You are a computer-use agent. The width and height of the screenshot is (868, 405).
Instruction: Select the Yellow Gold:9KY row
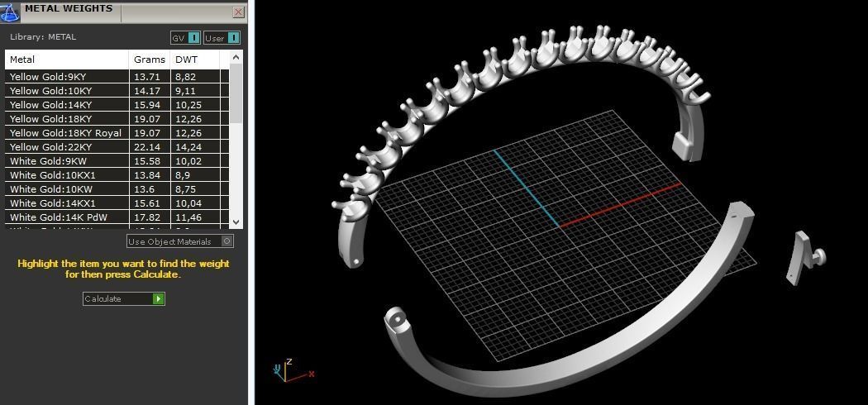tap(117, 77)
